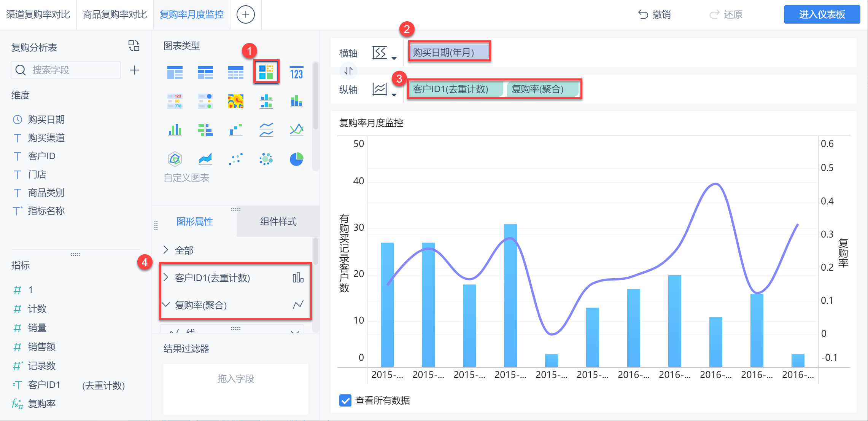This screenshot has height=421, width=868.
Task: Toggle the 查看所有数据 checkbox
Action: [x=345, y=400]
